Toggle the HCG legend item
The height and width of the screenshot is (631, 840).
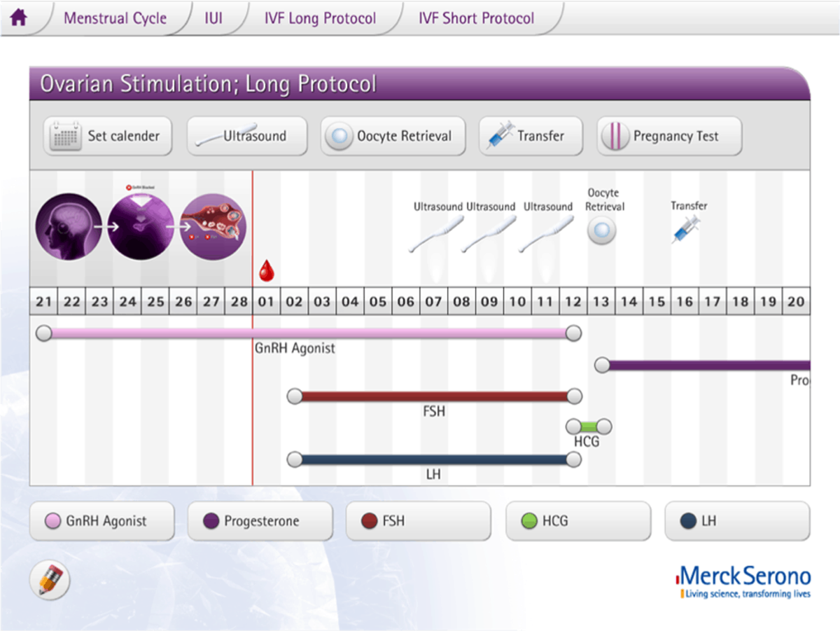pyautogui.click(x=577, y=521)
